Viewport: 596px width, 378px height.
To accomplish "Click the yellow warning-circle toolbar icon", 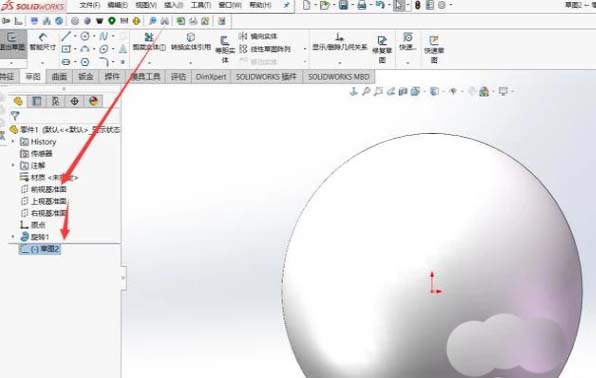I will [x=136, y=21].
